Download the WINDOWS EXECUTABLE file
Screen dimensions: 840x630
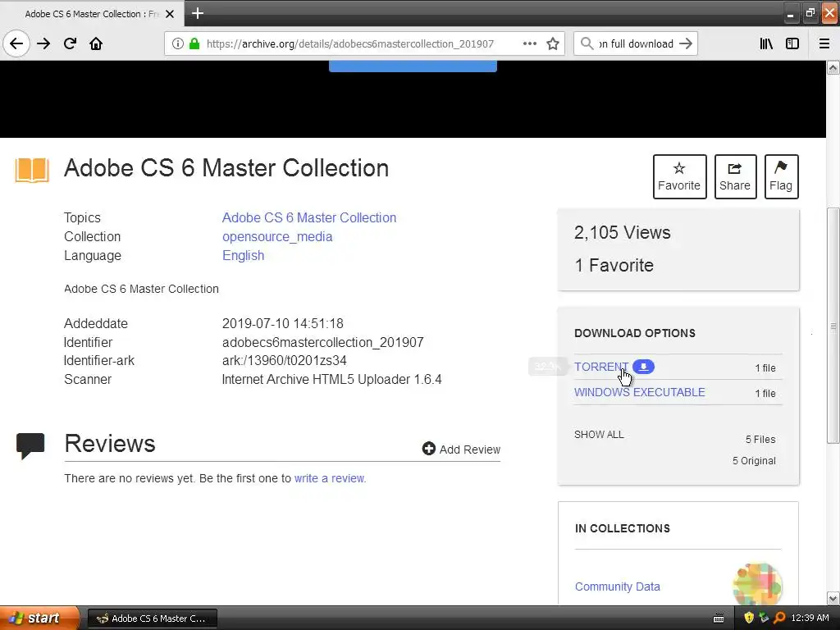(639, 392)
